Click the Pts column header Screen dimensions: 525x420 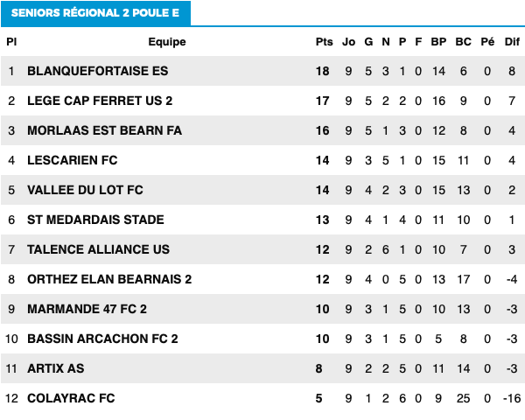pos(324,42)
